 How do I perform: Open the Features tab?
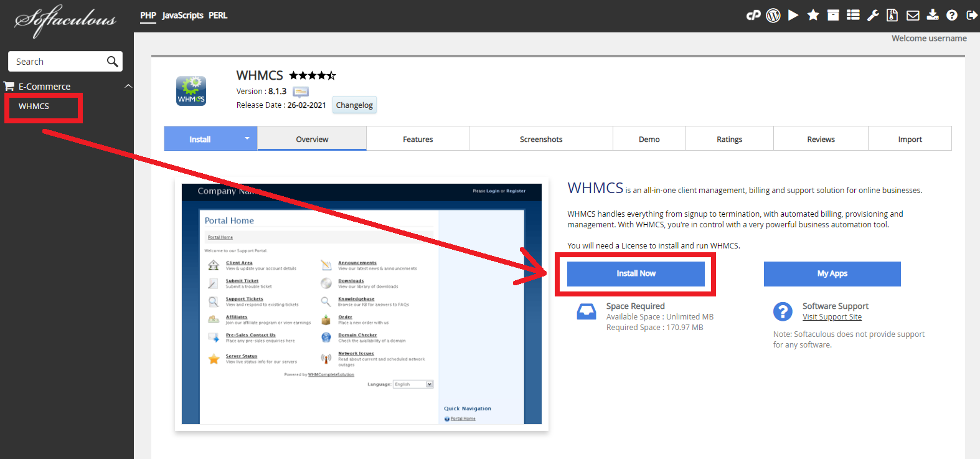click(418, 139)
